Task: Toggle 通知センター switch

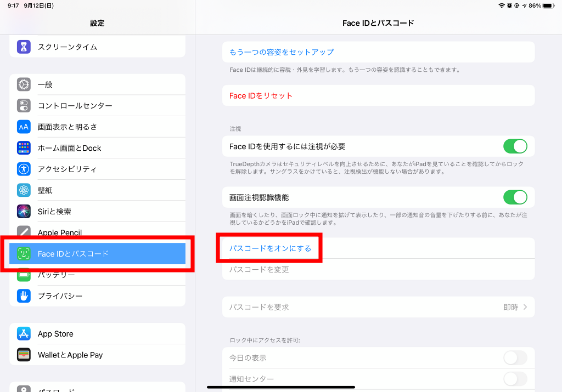Action: click(515, 379)
